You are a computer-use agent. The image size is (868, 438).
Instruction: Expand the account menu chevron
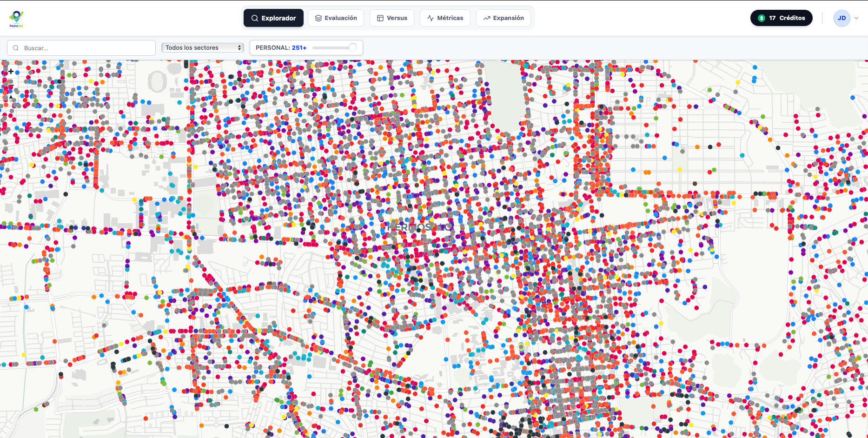[x=856, y=18]
